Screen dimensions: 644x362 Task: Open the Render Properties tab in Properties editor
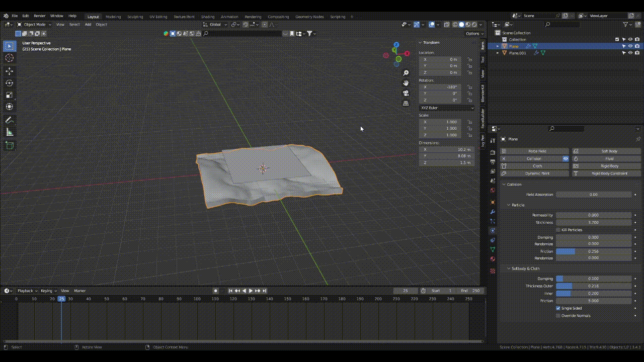point(493,152)
